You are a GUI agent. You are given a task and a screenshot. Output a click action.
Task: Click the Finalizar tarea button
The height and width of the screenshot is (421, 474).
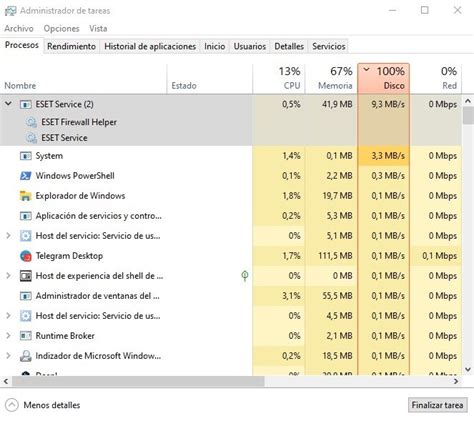point(437,405)
